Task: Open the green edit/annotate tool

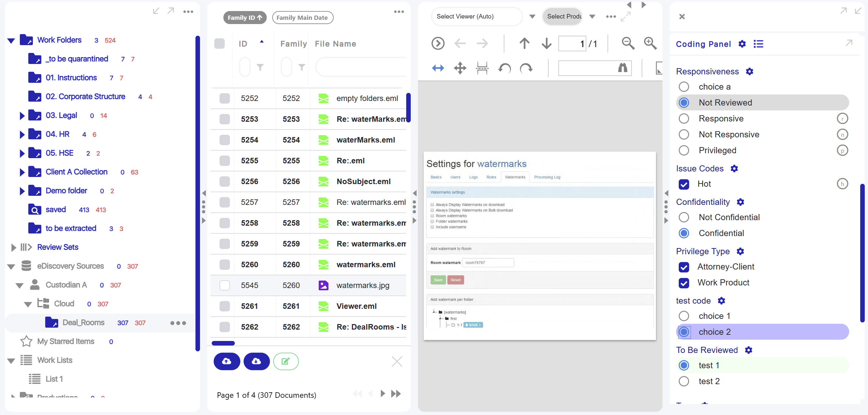Action: pyautogui.click(x=286, y=361)
